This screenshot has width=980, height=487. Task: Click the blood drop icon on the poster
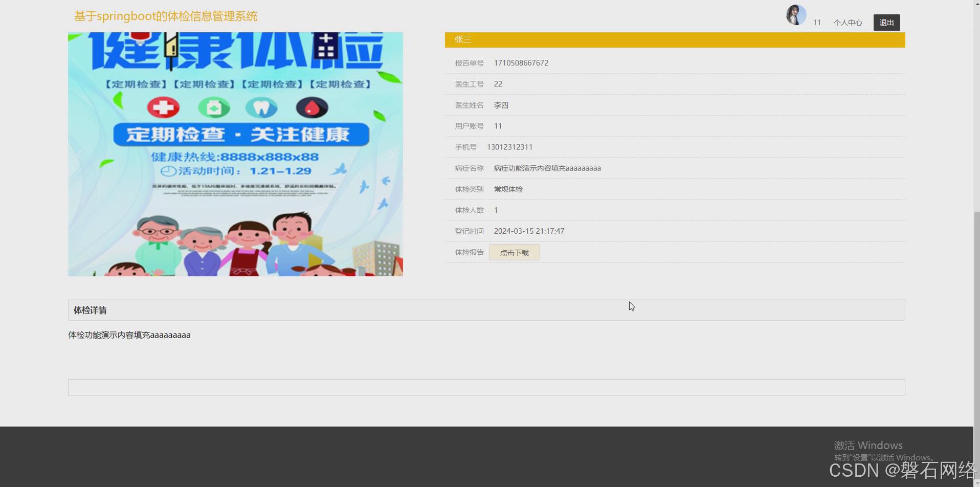tap(313, 107)
